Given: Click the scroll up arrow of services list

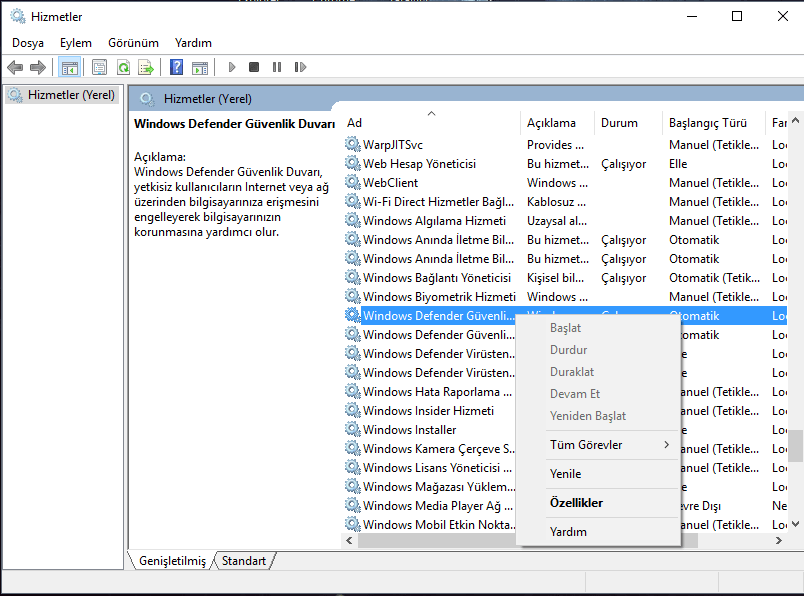Looking at the screenshot, I should (795, 120).
